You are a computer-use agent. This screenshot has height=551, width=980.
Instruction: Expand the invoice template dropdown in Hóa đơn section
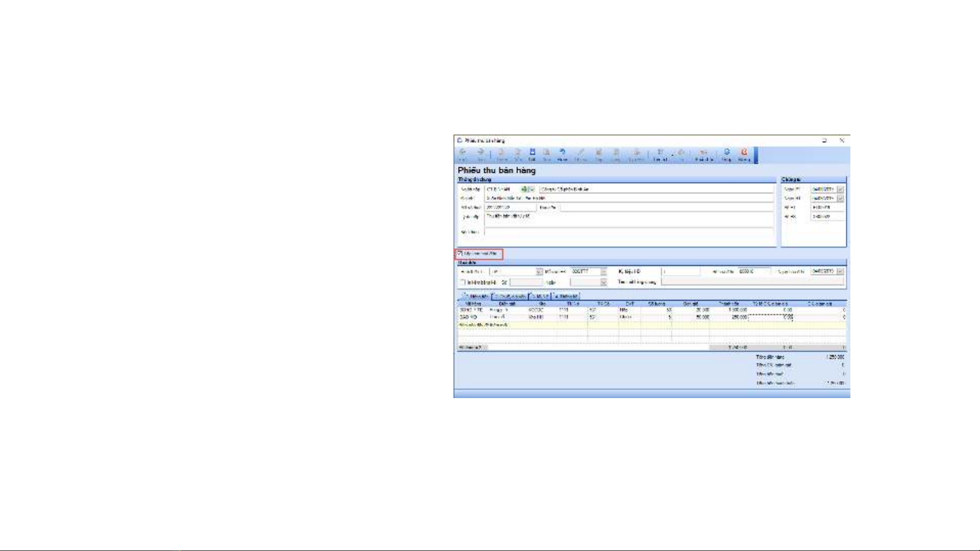click(x=539, y=272)
